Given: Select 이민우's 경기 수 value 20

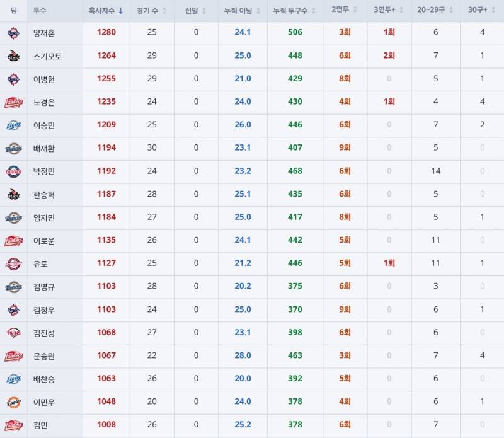Looking at the screenshot, I should click(152, 401).
